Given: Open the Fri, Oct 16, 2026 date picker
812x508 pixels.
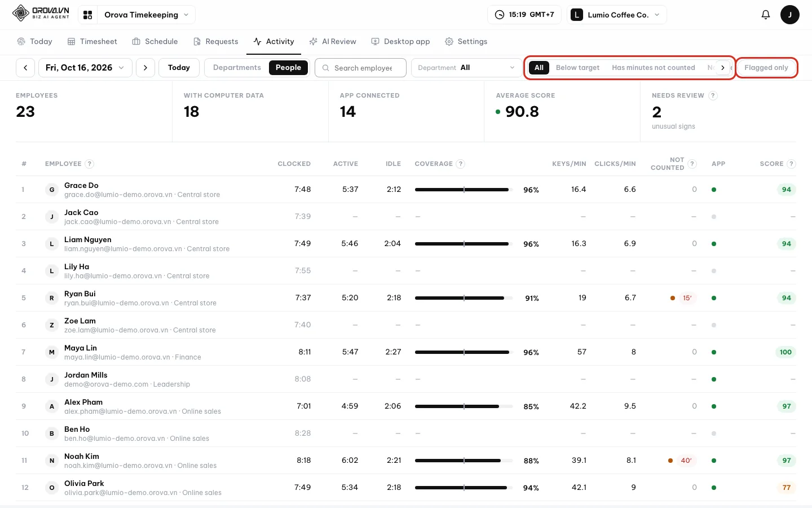Looking at the screenshot, I should click(x=85, y=68).
